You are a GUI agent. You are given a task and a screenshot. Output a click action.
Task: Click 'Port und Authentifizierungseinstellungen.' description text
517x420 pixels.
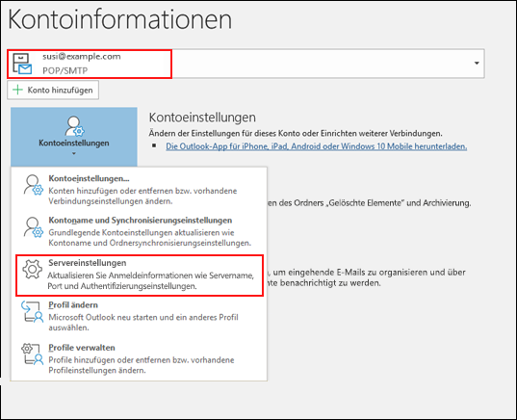coord(122,286)
